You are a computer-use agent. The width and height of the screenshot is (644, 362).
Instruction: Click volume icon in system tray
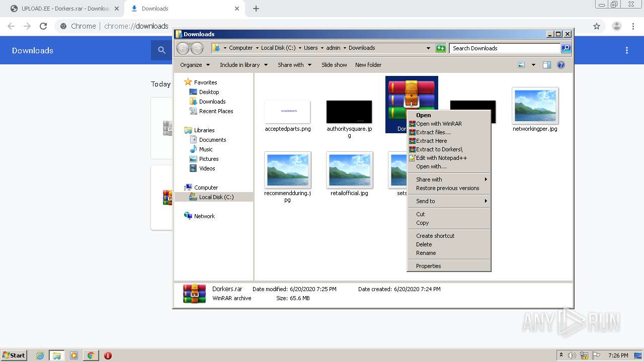coord(573,355)
